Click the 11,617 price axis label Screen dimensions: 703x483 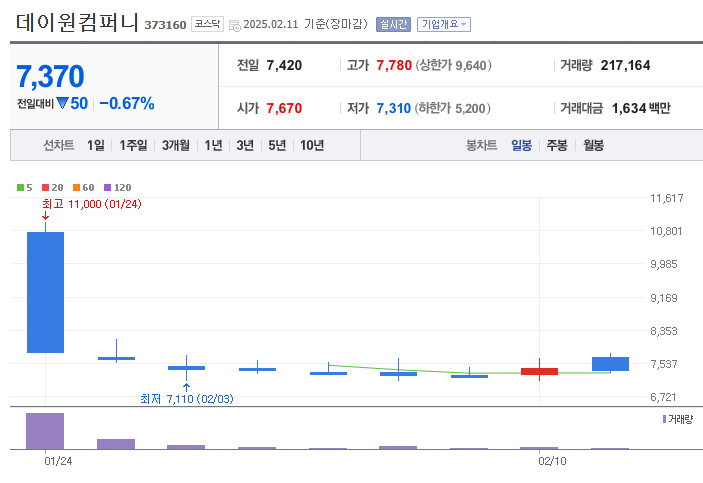pyautogui.click(x=667, y=198)
